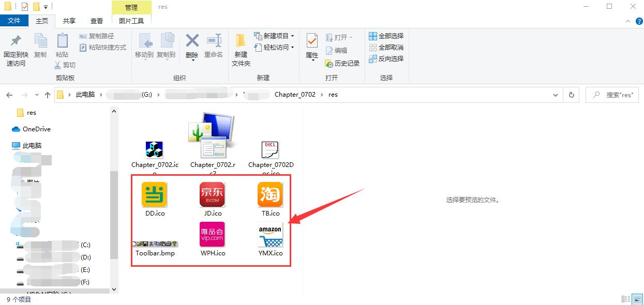Select the Chapter_0702Doc.ico file
The height and width of the screenshot is (305, 644).
pos(271,158)
